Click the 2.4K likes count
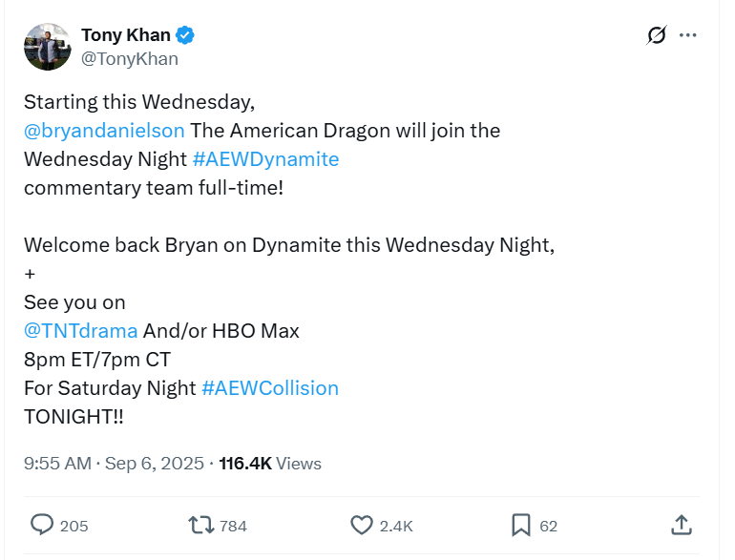This screenshot has width=735, height=560. pyautogui.click(x=396, y=526)
